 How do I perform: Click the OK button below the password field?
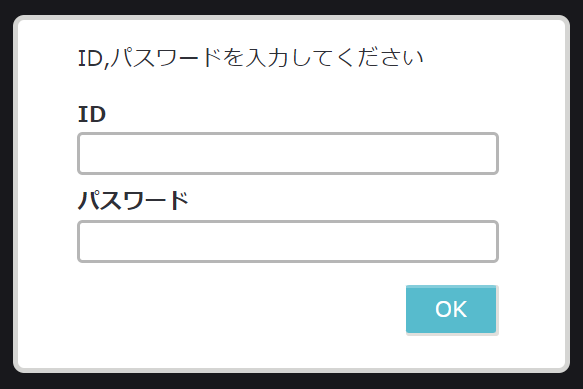pyautogui.click(x=451, y=309)
